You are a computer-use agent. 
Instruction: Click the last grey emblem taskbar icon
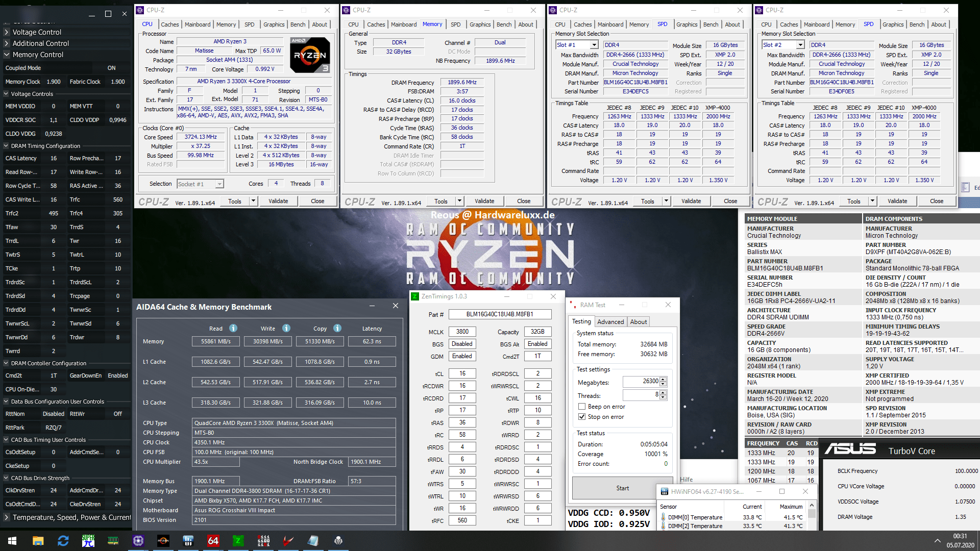338,541
